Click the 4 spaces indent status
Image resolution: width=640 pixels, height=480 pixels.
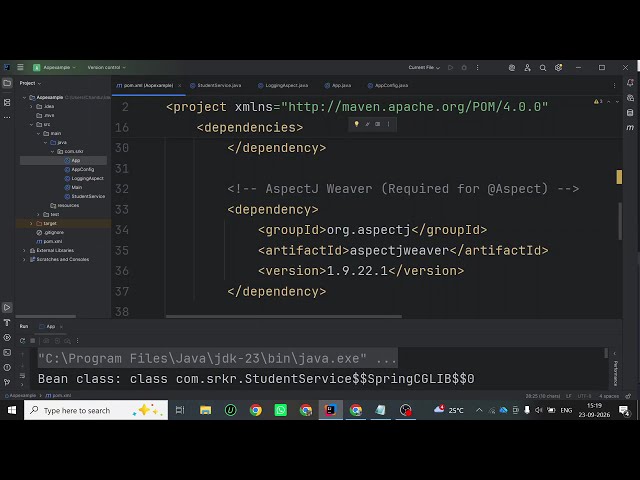click(x=609, y=396)
